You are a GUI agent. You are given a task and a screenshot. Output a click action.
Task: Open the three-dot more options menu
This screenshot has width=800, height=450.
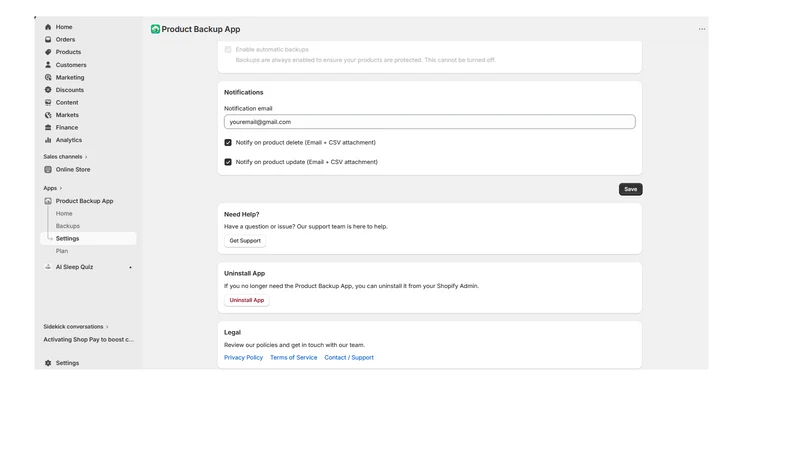702,29
